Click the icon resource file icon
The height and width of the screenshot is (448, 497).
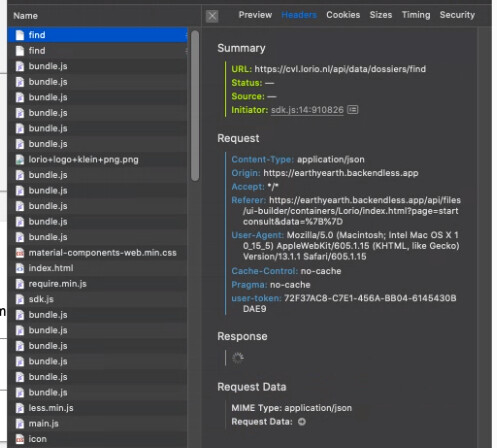click(20, 439)
